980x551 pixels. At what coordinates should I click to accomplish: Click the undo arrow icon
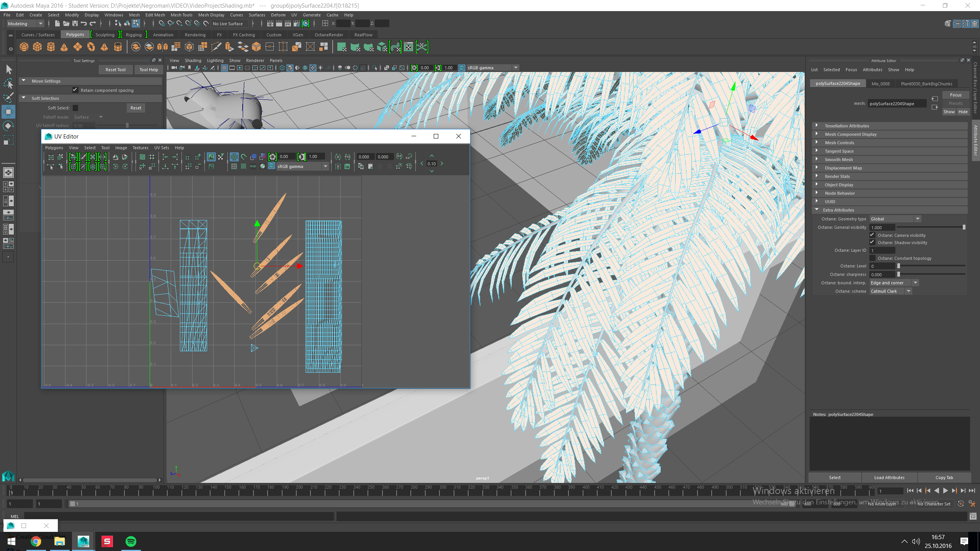coord(84,23)
